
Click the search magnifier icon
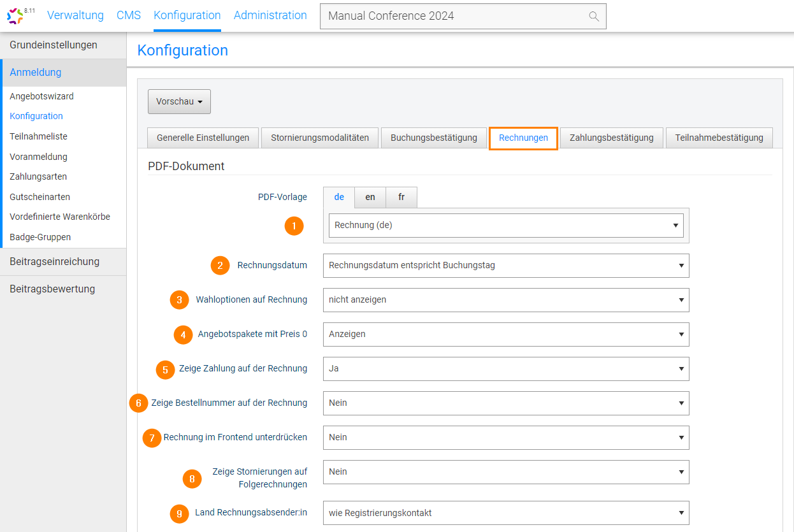[594, 17]
